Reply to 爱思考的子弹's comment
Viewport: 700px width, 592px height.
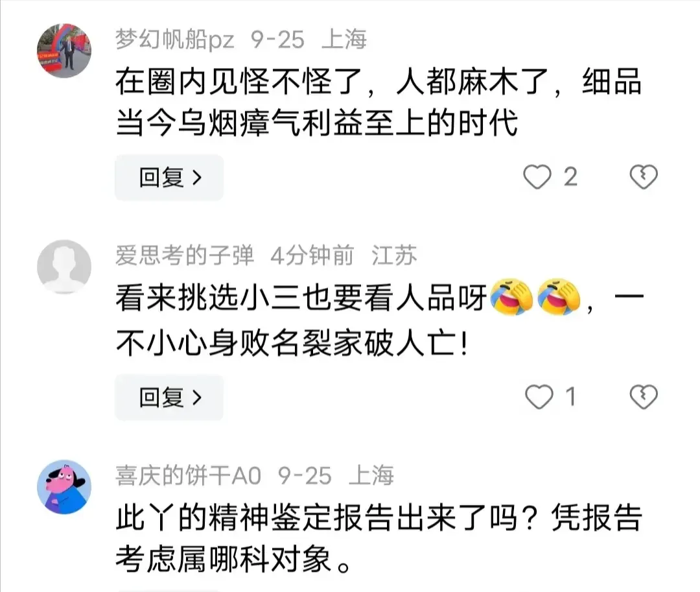[x=169, y=397]
